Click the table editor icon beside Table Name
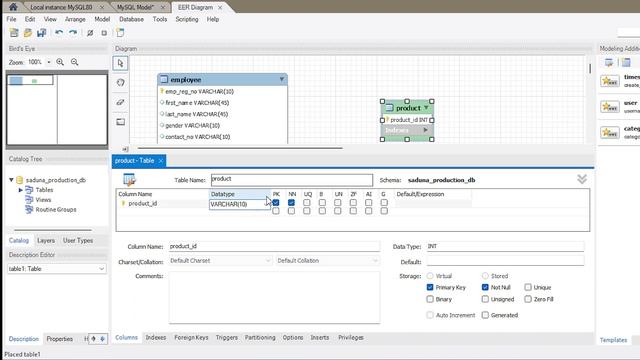 tap(129, 179)
